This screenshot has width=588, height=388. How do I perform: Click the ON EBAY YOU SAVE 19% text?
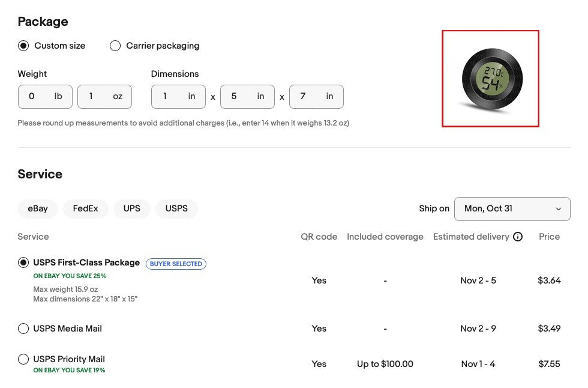[69, 370]
